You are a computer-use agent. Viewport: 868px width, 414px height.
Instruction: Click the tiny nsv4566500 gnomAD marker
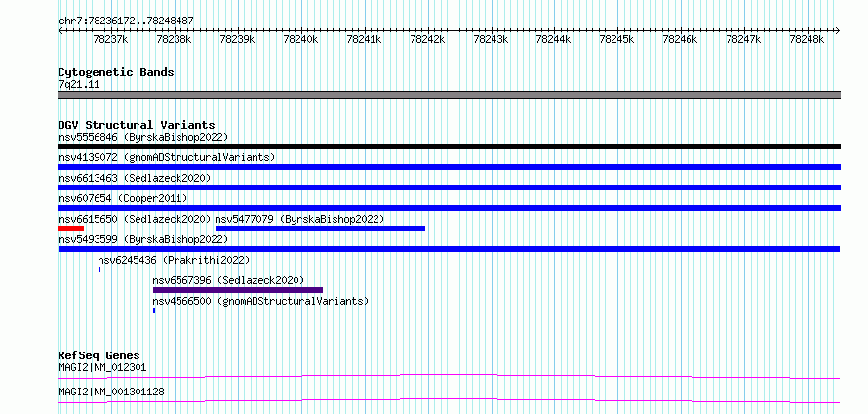154,310
